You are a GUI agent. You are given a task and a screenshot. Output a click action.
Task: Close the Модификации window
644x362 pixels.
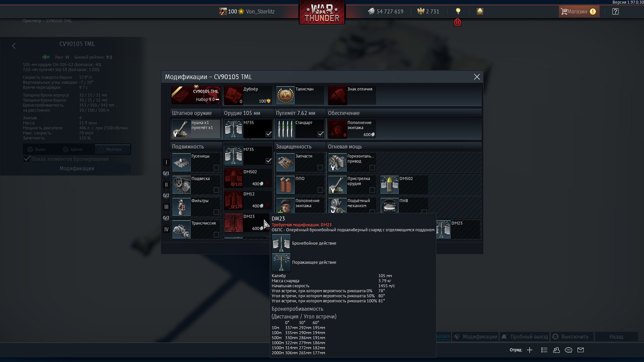[477, 77]
